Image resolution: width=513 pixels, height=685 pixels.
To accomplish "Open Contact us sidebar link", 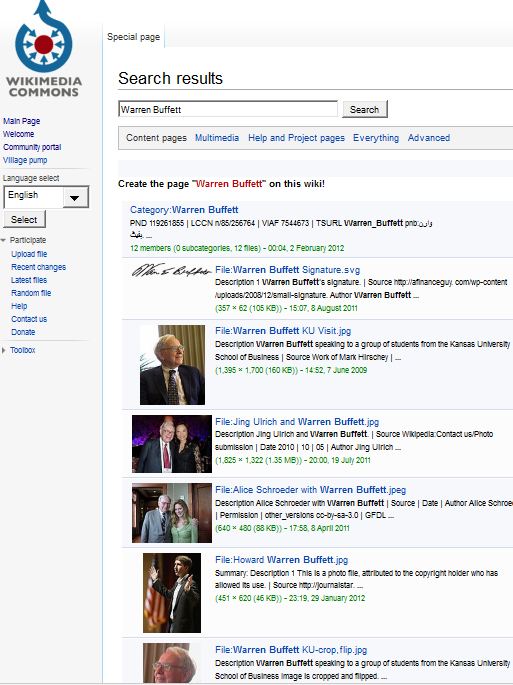I will [x=29, y=319].
